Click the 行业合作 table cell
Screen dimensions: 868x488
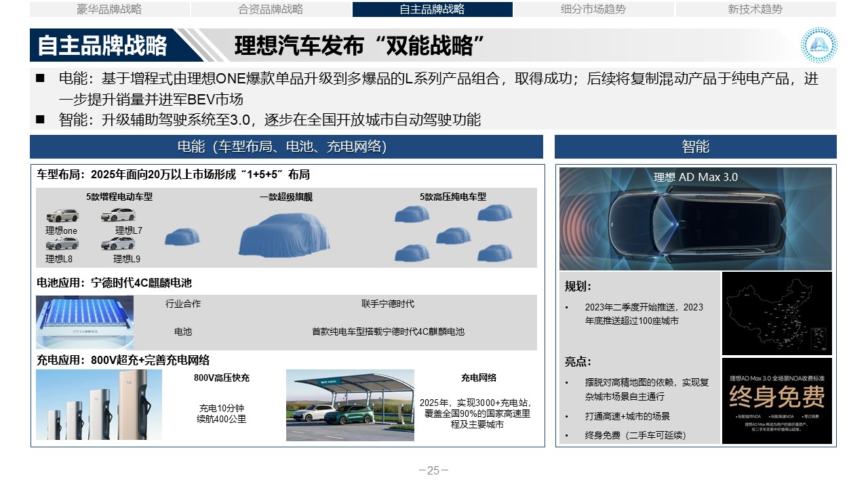point(183,304)
